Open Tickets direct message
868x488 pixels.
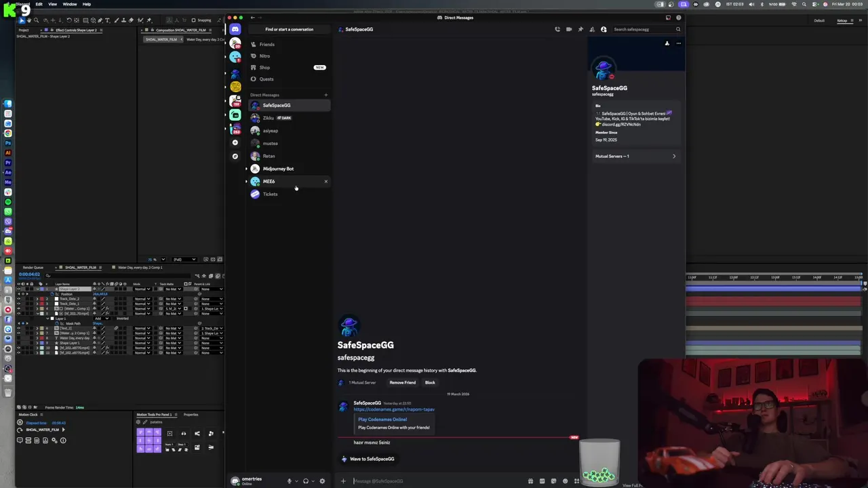tap(290, 194)
